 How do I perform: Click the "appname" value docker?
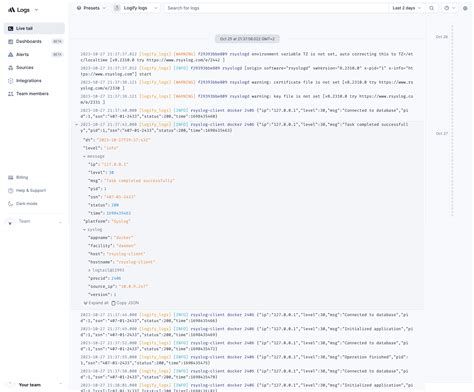click(124, 238)
